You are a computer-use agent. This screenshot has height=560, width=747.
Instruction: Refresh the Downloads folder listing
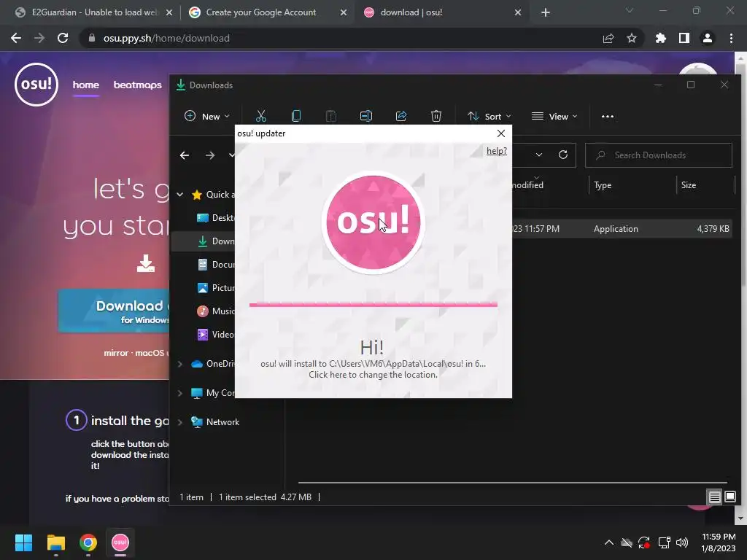tap(563, 155)
